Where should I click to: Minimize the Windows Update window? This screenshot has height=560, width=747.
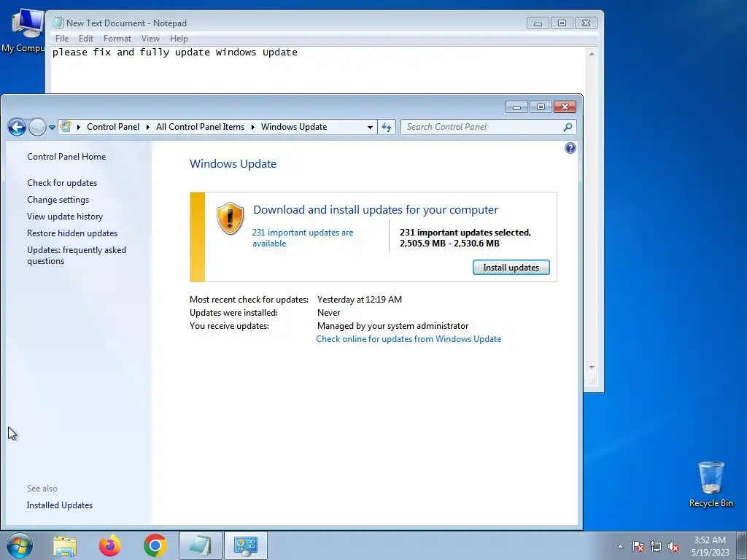click(x=516, y=107)
